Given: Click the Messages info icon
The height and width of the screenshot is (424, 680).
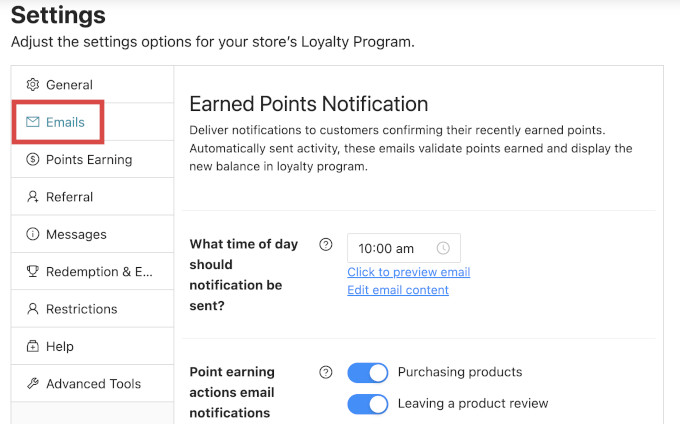Looking at the screenshot, I should pos(33,234).
